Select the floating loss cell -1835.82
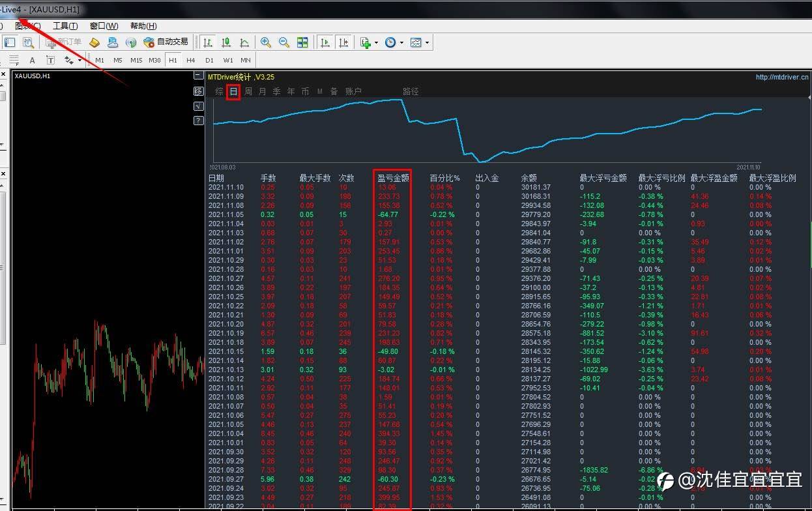Image resolution: width=812 pixels, height=511 pixels. click(594, 470)
